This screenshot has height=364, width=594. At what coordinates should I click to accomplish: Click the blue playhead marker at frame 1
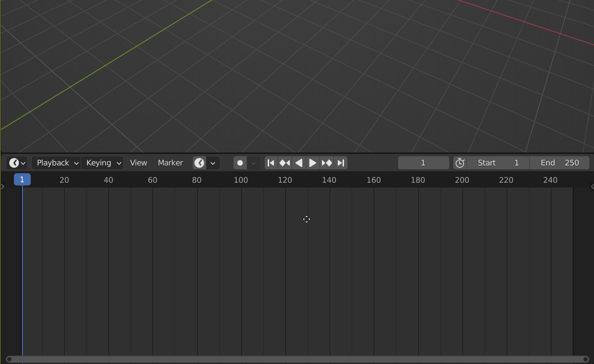coord(22,179)
